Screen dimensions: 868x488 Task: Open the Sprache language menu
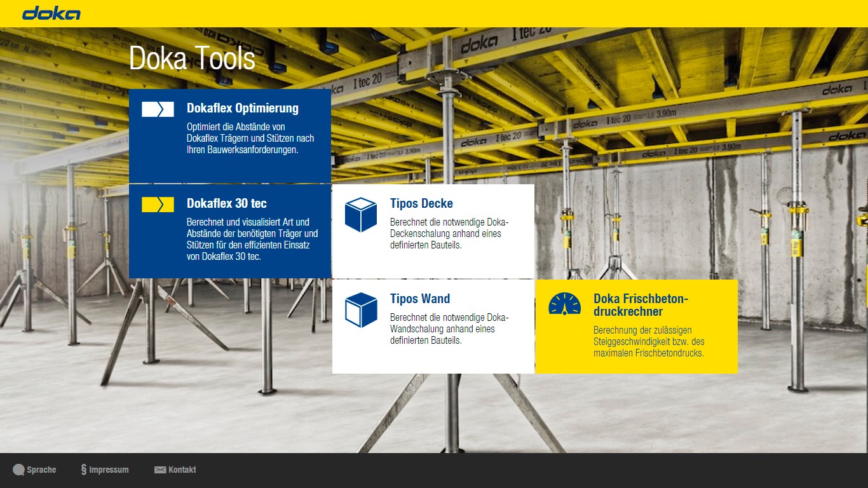click(41, 470)
